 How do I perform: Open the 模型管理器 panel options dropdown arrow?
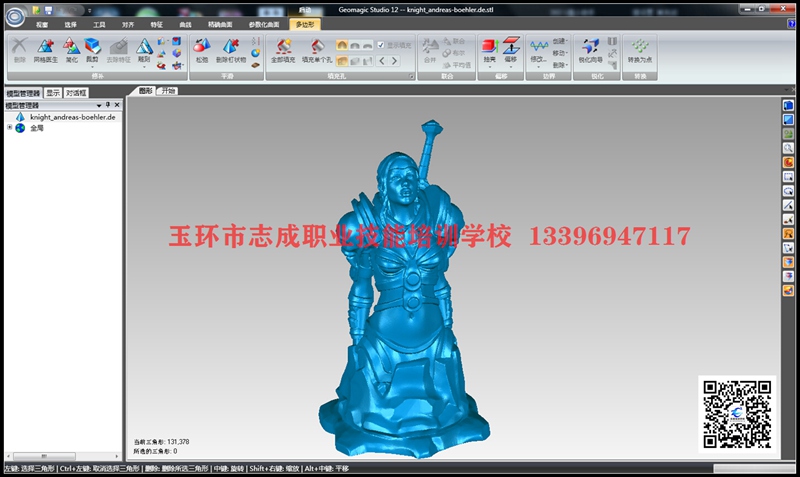(x=99, y=105)
